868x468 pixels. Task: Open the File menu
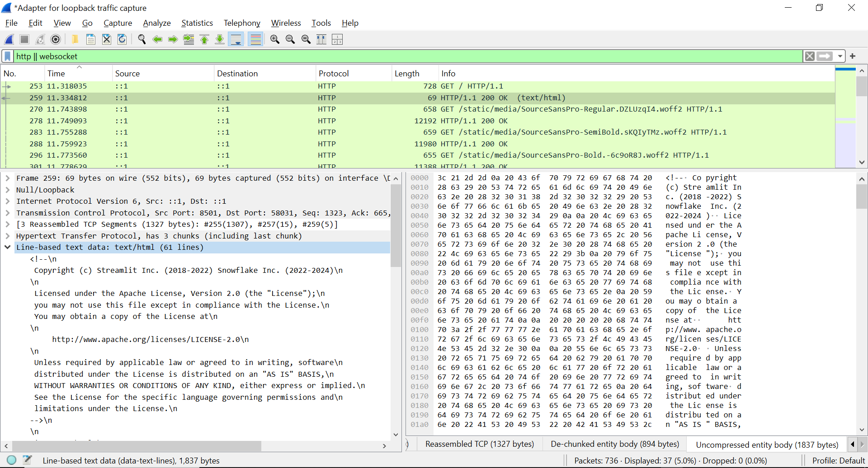(x=11, y=23)
